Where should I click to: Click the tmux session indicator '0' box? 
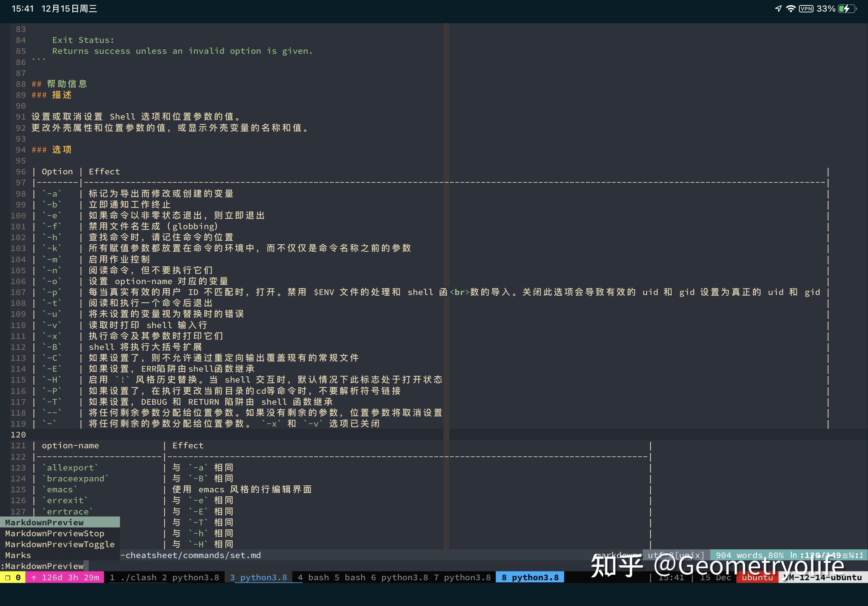coord(13,577)
